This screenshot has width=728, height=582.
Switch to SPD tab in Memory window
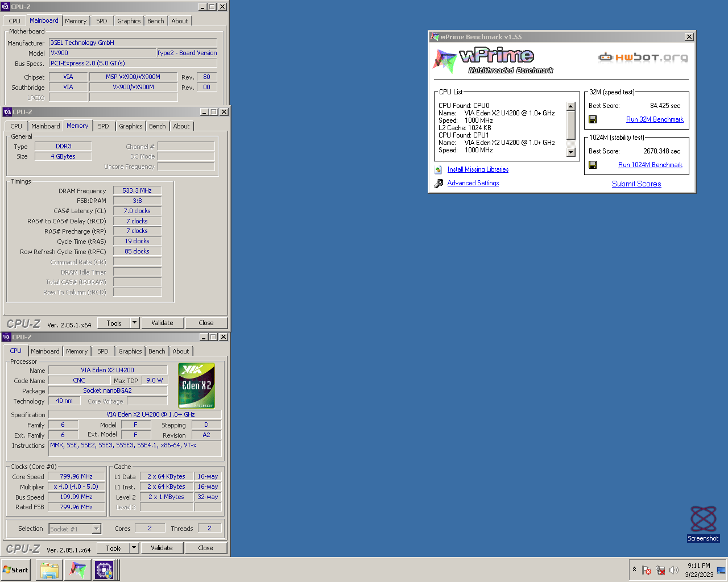click(104, 126)
